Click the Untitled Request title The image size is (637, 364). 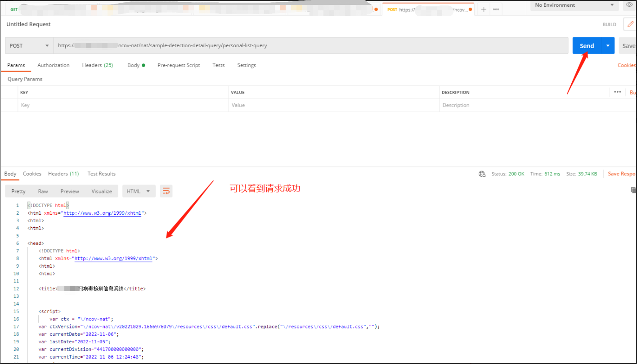click(28, 24)
